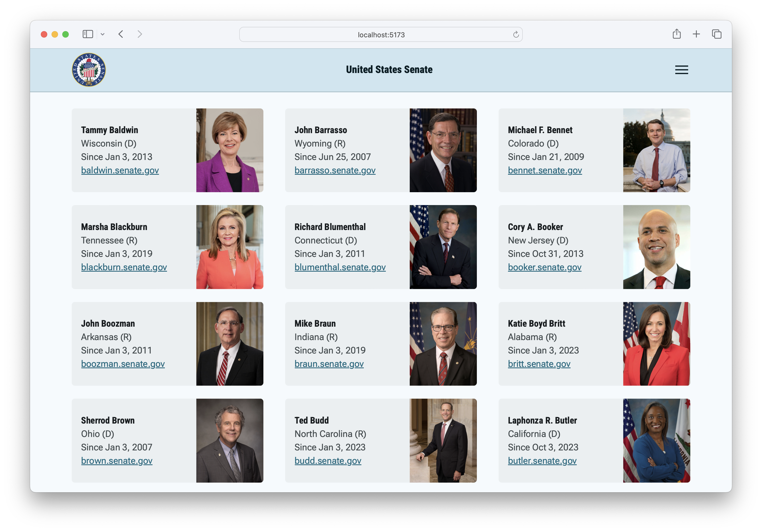Click the name Cory A. Booker
This screenshot has width=762, height=532.
point(535,227)
